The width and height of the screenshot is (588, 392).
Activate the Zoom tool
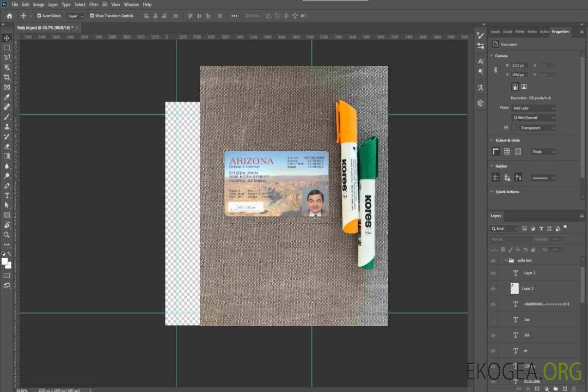[x=7, y=235]
